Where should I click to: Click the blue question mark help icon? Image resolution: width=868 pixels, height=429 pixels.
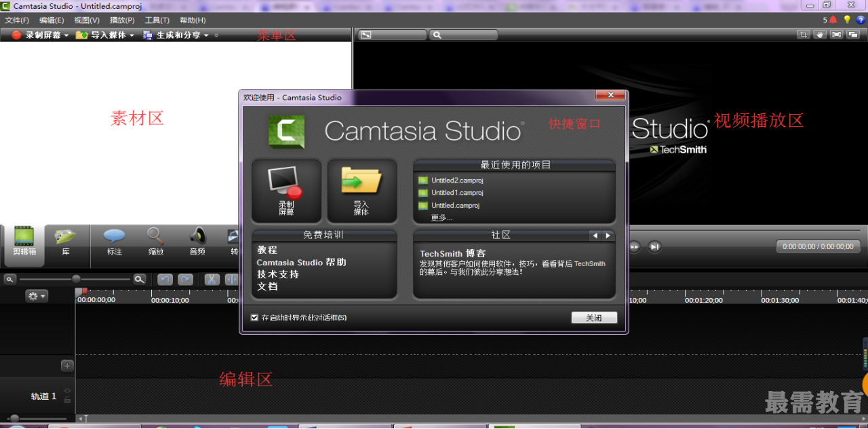click(861, 20)
